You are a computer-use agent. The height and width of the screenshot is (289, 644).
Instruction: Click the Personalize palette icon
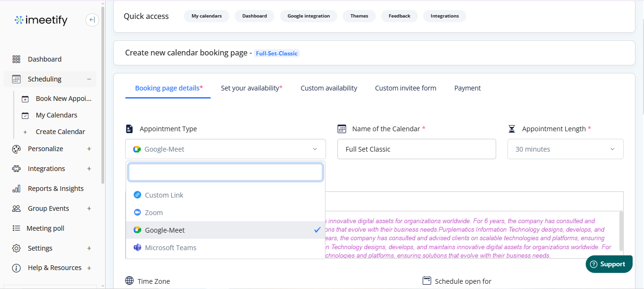coord(17,149)
